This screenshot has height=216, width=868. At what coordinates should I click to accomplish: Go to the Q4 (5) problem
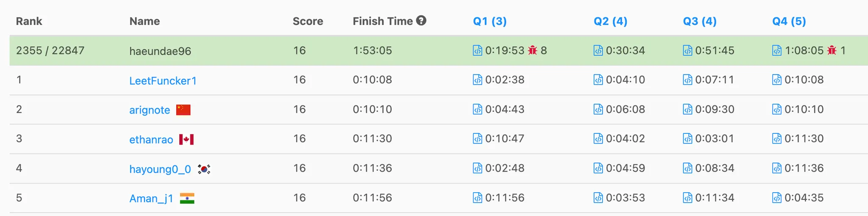[x=789, y=21]
